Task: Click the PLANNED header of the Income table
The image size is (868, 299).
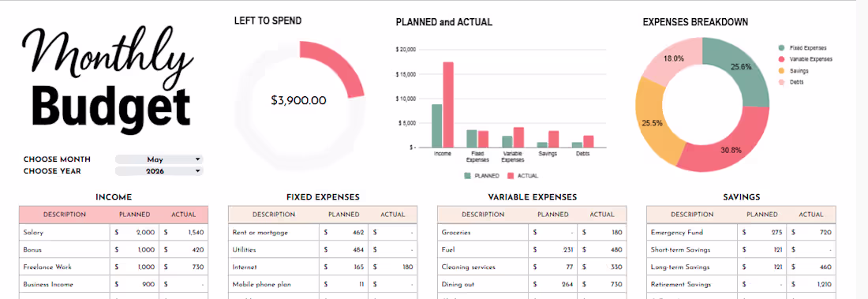Action: [x=134, y=215]
